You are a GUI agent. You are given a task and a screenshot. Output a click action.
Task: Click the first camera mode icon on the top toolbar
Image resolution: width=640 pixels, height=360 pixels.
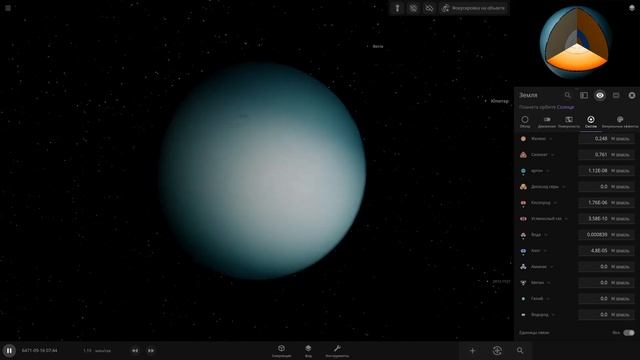397,8
